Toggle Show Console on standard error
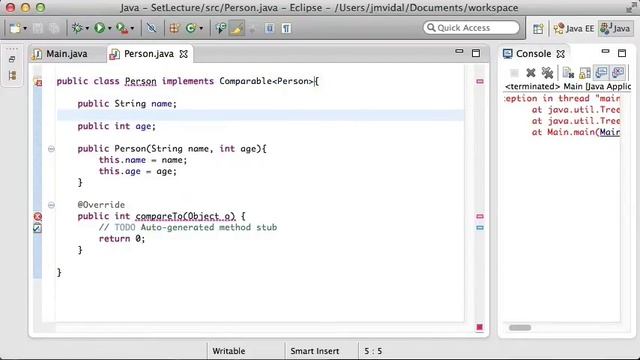This screenshot has width=640, height=360. 618,73
